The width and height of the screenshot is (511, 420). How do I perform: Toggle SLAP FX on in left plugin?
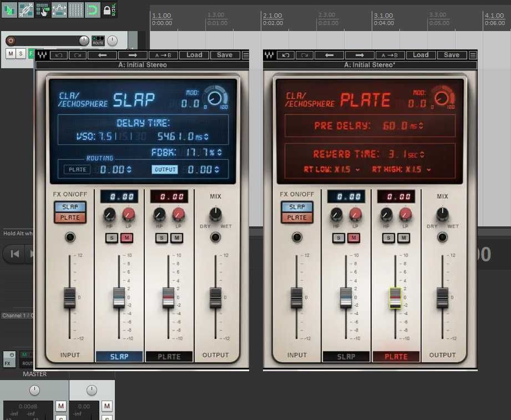pyautogui.click(x=70, y=206)
